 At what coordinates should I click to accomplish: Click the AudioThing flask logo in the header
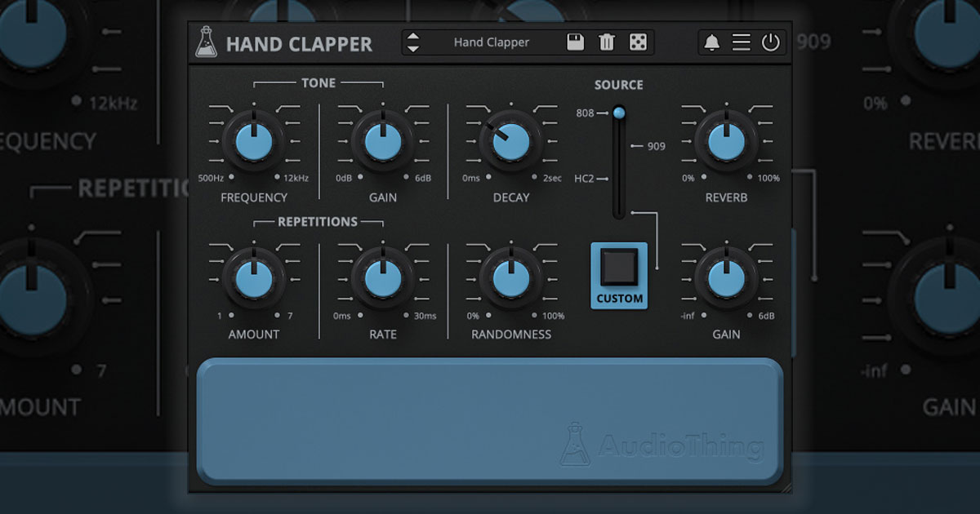coord(208,42)
